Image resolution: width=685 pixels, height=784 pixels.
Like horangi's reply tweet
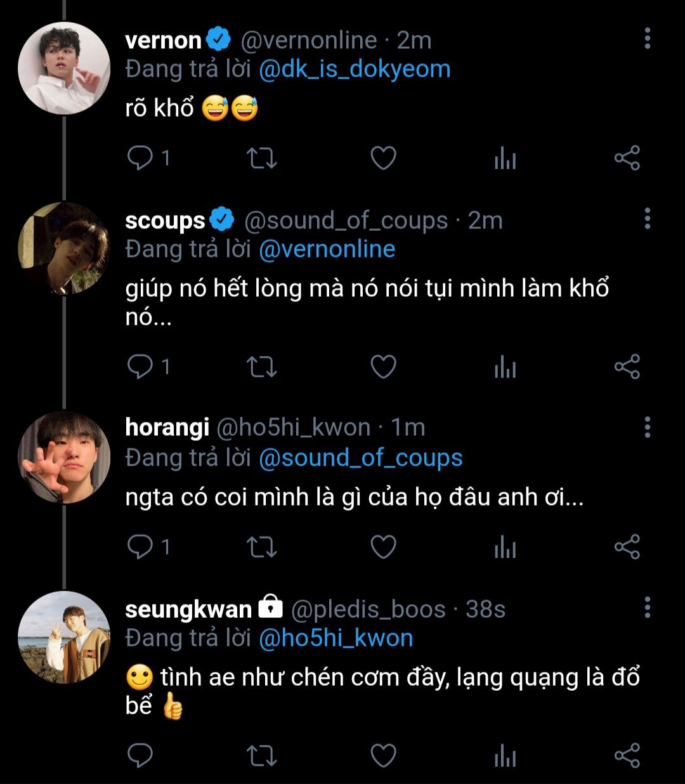(x=383, y=547)
